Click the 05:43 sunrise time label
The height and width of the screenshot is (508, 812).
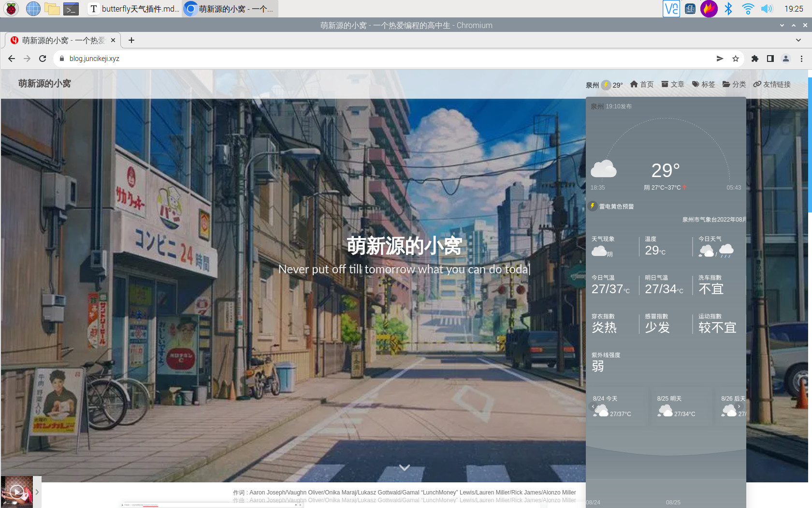pyautogui.click(x=734, y=188)
